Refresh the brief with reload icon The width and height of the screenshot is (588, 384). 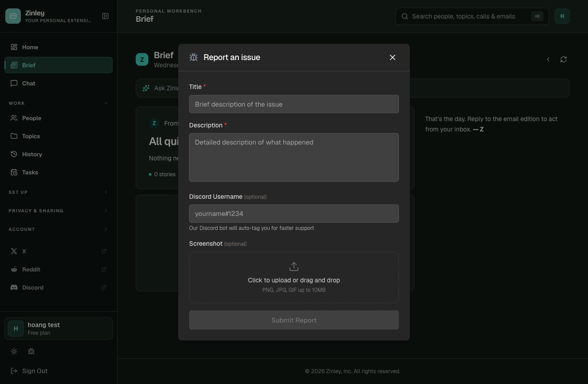(x=564, y=59)
